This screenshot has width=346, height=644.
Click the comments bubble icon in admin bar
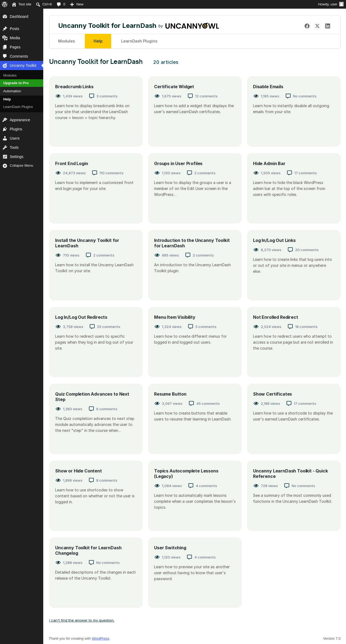click(59, 4)
